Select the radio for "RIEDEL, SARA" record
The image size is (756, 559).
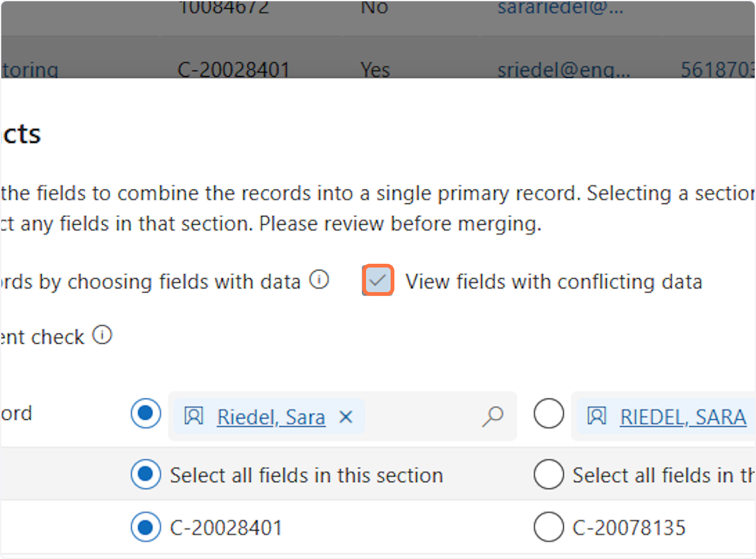[548, 414]
